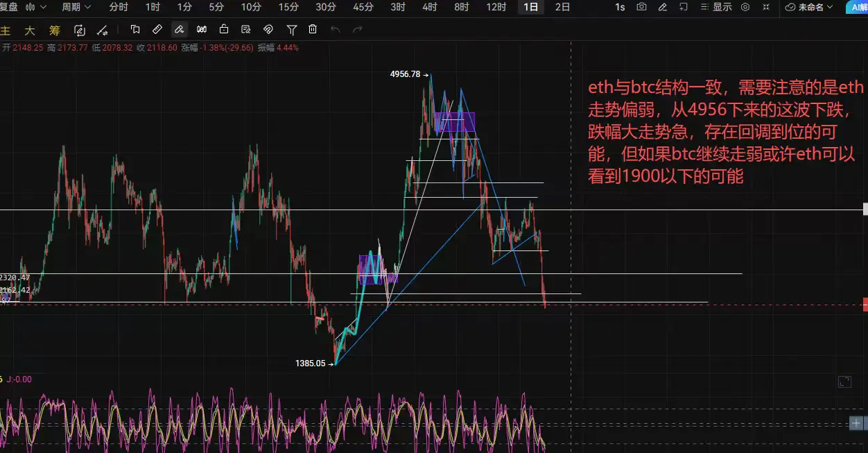
Task: Click the plus icon beside indicator panel
Action: [857, 422]
